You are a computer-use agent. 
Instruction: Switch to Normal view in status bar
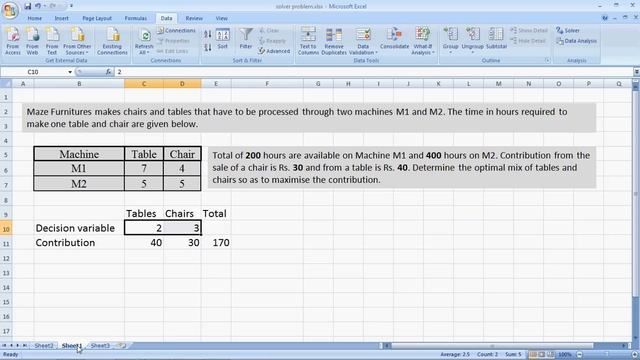[533, 355]
